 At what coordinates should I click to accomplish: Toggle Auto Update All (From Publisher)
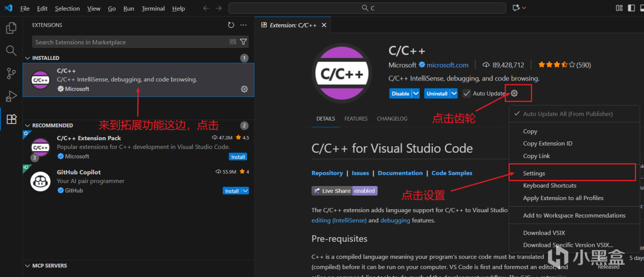click(x=568, y=114)
